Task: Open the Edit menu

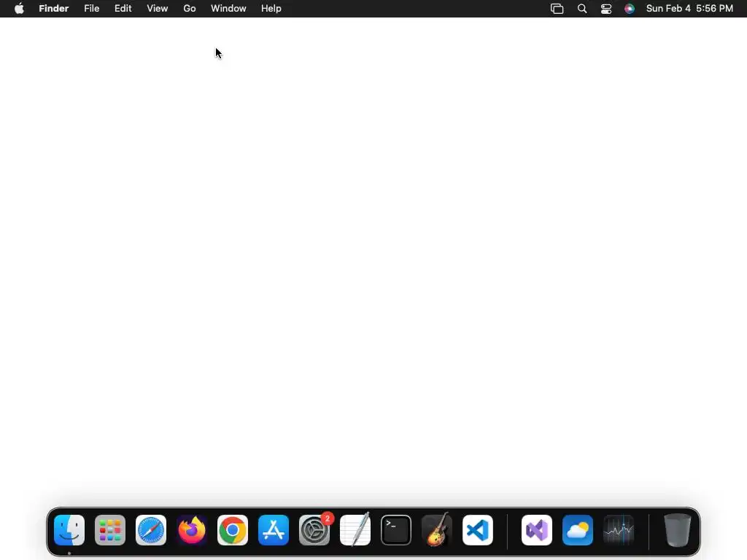Action: [x=123, y=9]
